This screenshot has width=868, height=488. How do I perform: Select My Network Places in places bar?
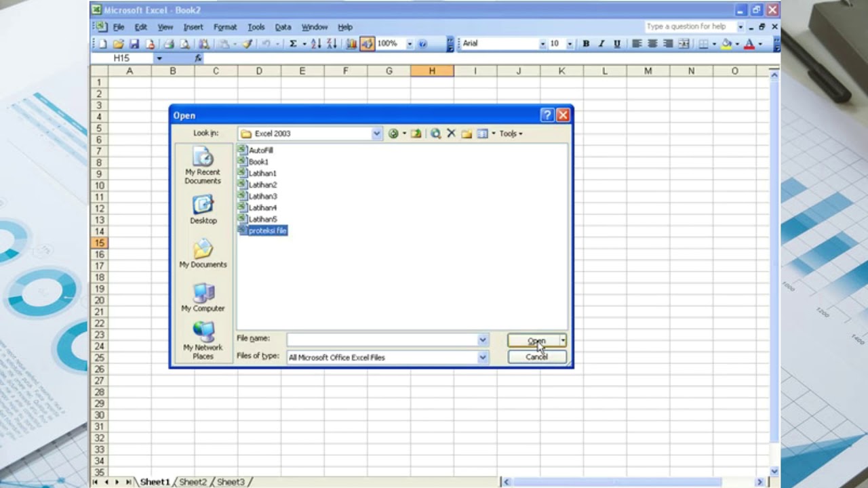coord(203,340)
